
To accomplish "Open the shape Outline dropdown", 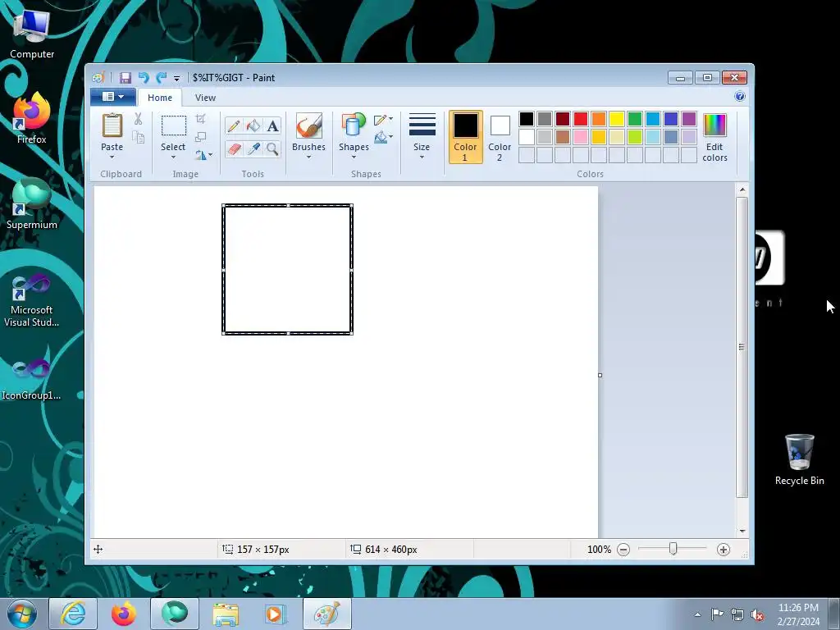I will (384, 120).
